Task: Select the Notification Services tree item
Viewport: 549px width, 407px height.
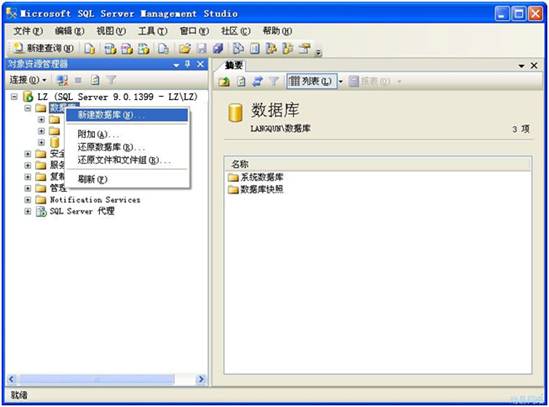Action: pos(95,200)
